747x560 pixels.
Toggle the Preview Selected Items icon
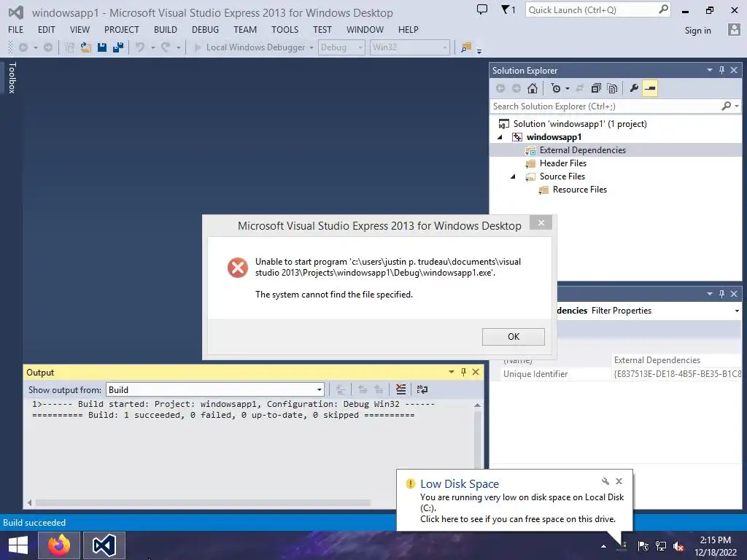pyautogui.click(x=650, y=88)
